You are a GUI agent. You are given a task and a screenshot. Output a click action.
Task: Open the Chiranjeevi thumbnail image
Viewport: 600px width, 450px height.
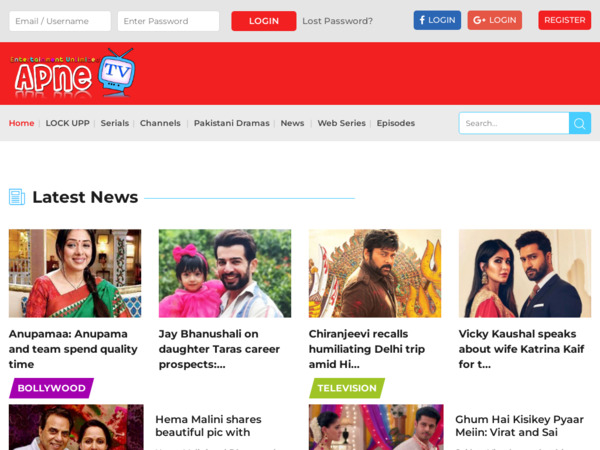point(375,273)
